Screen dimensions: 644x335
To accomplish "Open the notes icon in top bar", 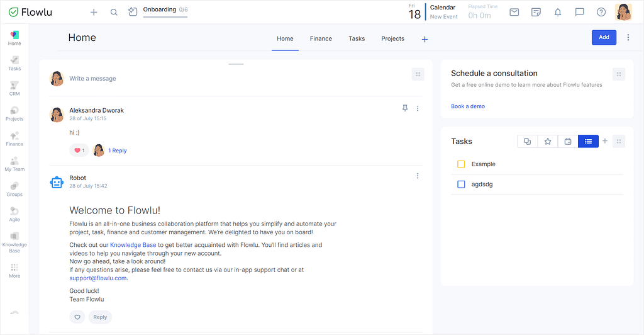I will pyautogui.click(x=536, y=13).
